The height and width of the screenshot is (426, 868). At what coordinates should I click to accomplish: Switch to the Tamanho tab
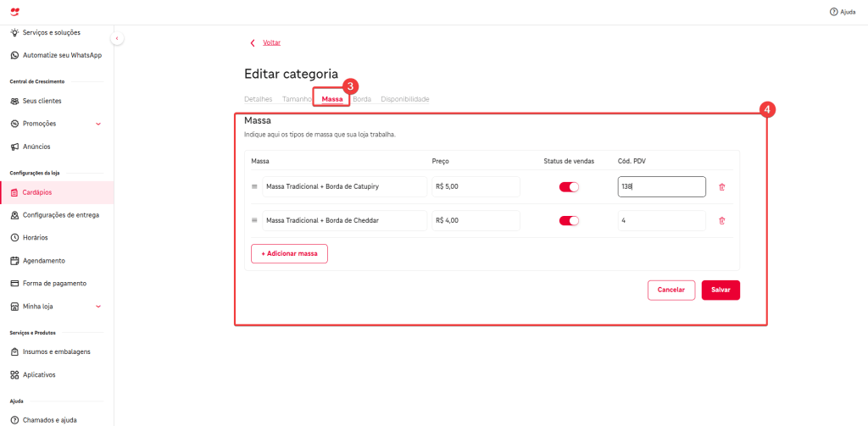coord(297,99)
